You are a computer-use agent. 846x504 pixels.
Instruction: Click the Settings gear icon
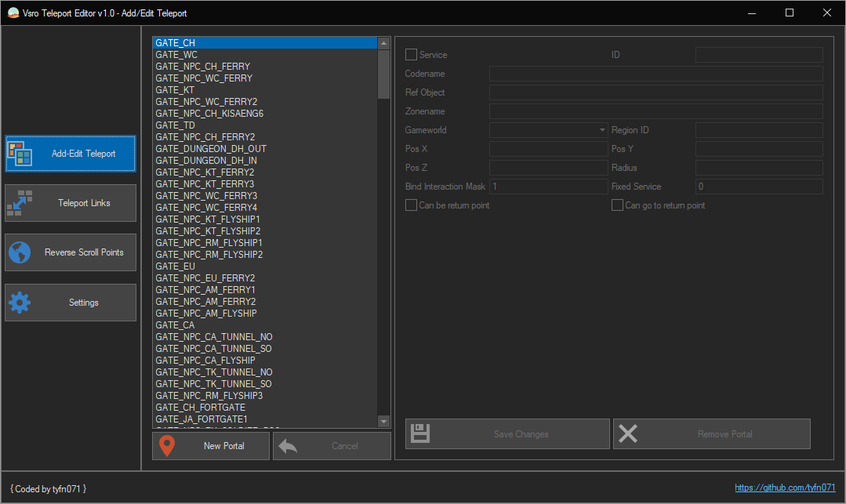(x=20, y=303)
